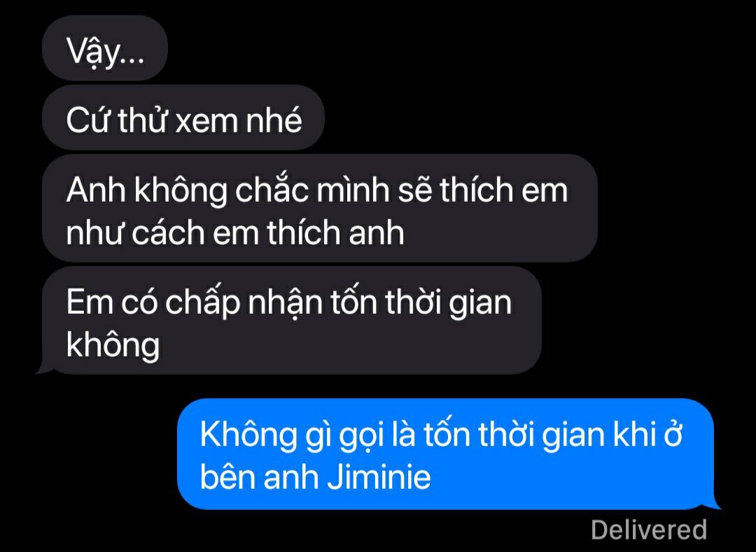Click "gọi là" in the blue bubble
The height and width of the screenshot is (552, 756).
point(370,435)
